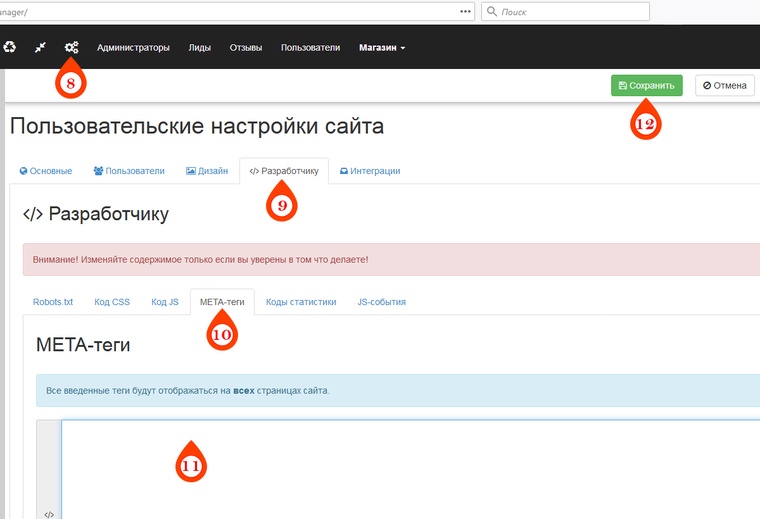
Task: Go to Отзывы in the top menu
Action: point(246,47)
